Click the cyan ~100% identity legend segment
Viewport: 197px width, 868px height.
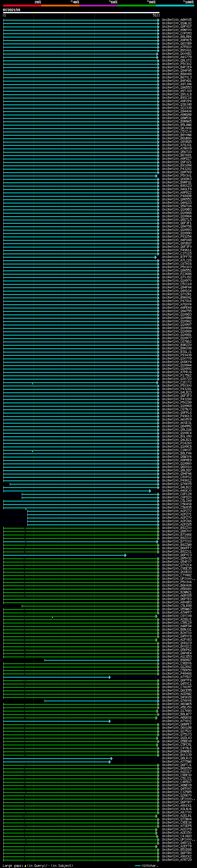(175, 6)
